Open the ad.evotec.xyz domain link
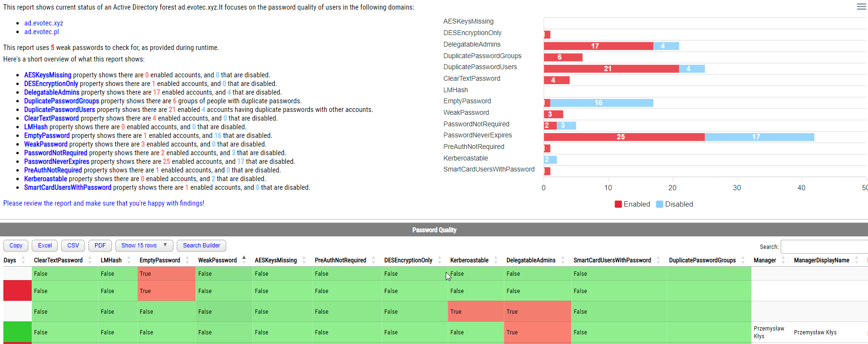Screen dimensions: 868x344 click(43, 23)
